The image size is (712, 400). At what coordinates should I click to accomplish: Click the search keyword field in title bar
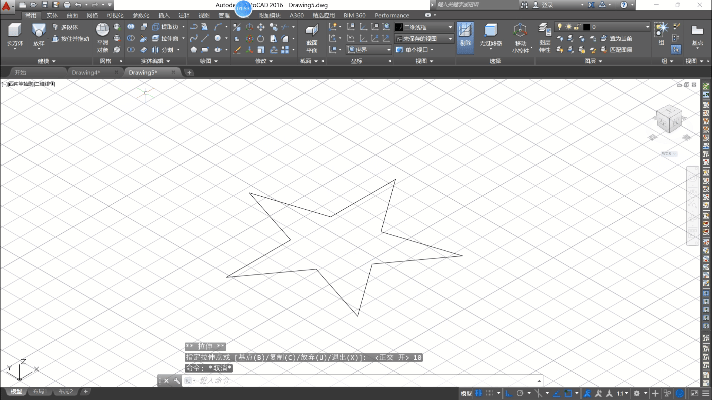point(475,5)
